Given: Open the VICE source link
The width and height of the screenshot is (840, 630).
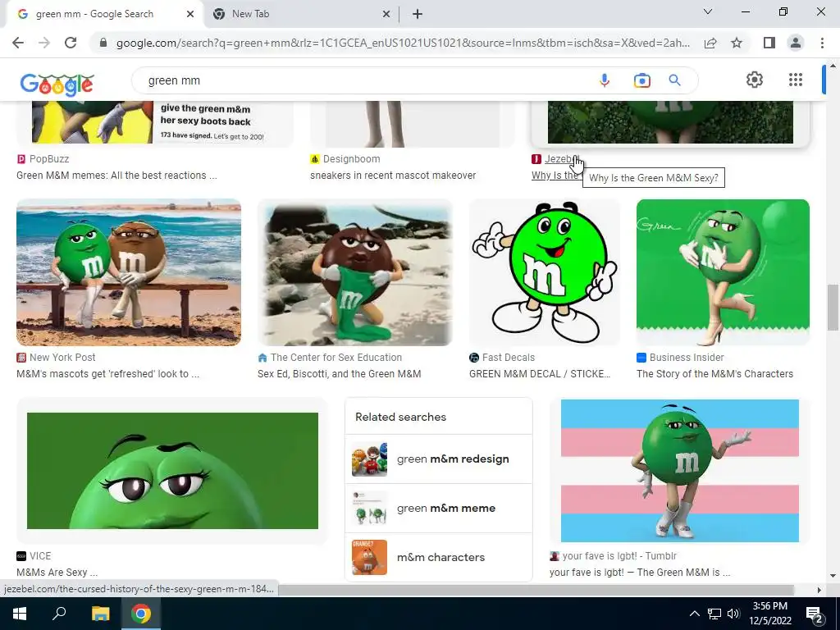Looking at the screenshot, I should coord(34,556).
